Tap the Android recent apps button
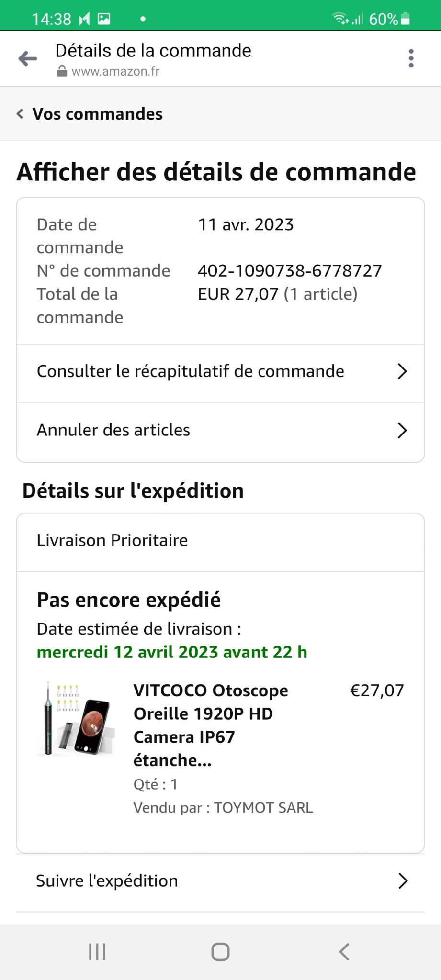 click(x=97, y=952)
